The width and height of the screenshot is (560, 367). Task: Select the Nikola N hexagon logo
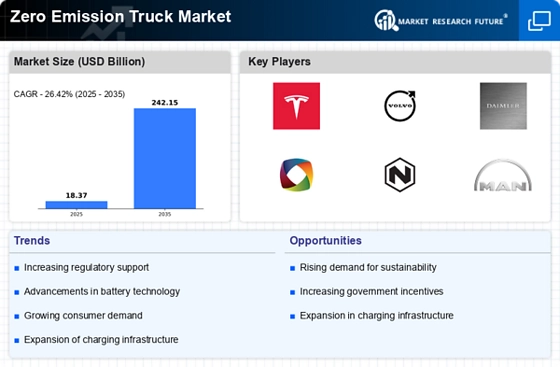pos(400,175)
